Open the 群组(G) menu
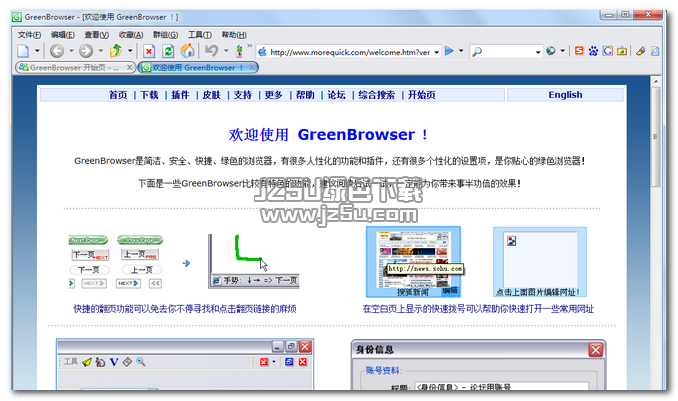This screenshot has height=401, width=678. click(x=165, y=35)
